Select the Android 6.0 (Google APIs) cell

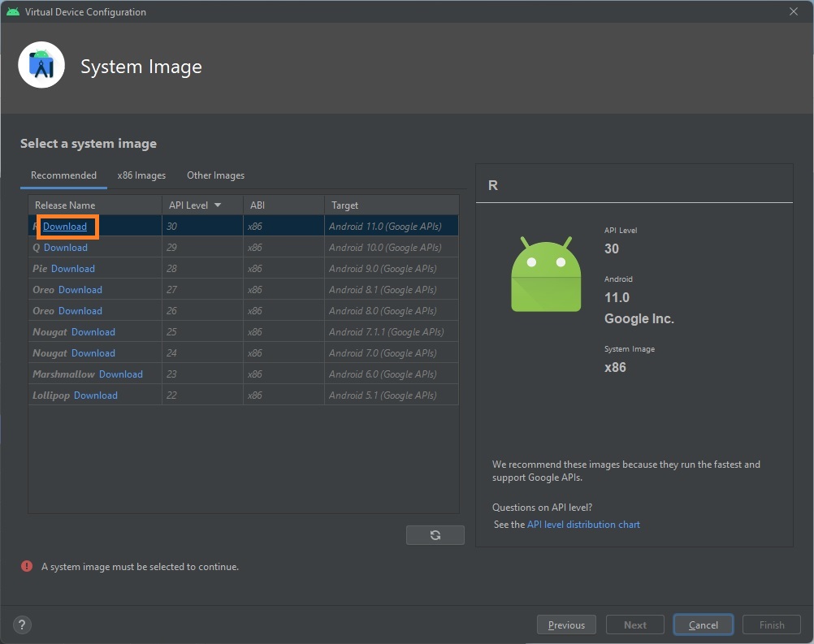coord(392,374)
